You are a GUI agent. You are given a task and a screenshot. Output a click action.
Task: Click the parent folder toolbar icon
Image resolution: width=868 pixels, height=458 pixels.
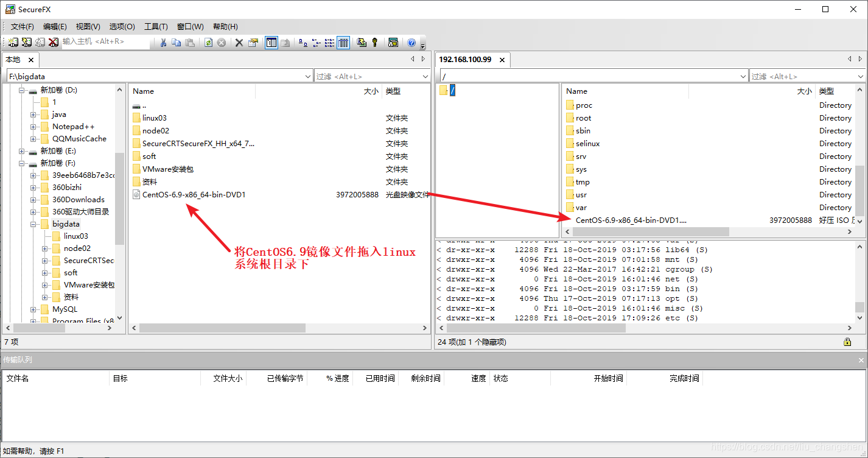click(x=285, y=42)
